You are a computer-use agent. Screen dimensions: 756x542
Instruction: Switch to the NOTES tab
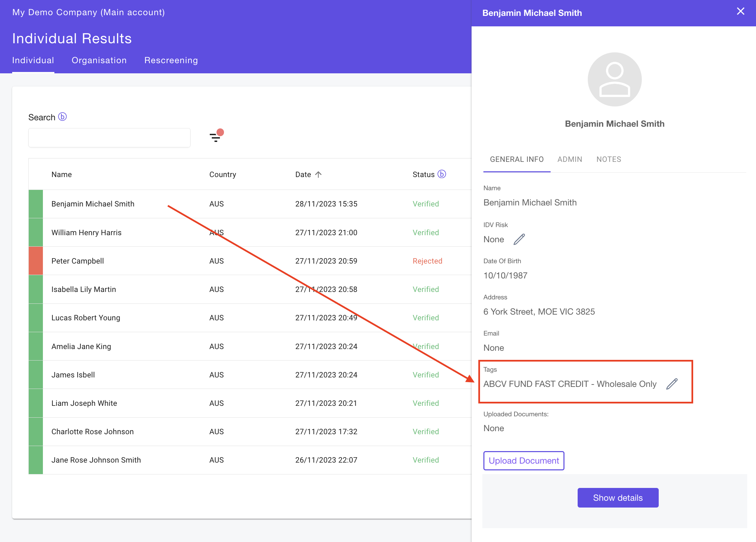click(609, 159)
